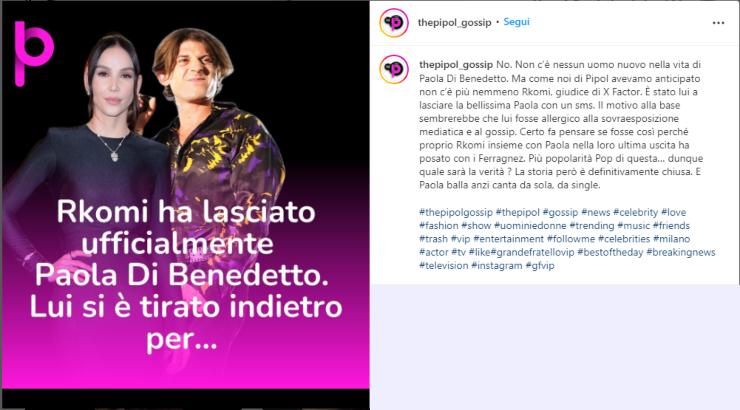Open the #milano hashtag
This screenshot has height=410, width=740.
[x=672, y=239]
